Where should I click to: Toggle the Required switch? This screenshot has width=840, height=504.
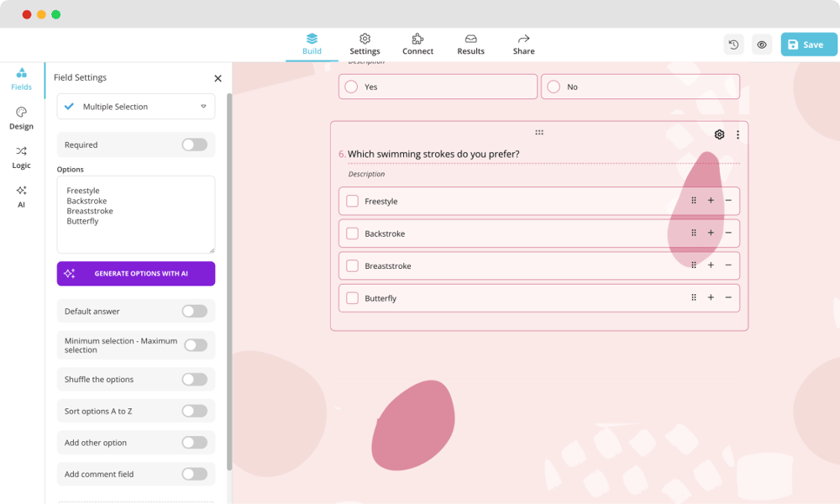pos(194,144)
